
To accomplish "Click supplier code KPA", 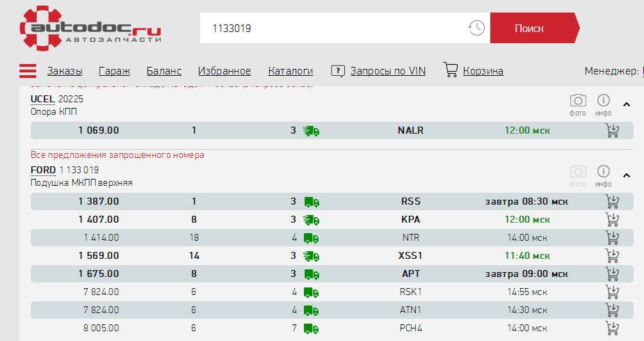I will tap(411, 219).
